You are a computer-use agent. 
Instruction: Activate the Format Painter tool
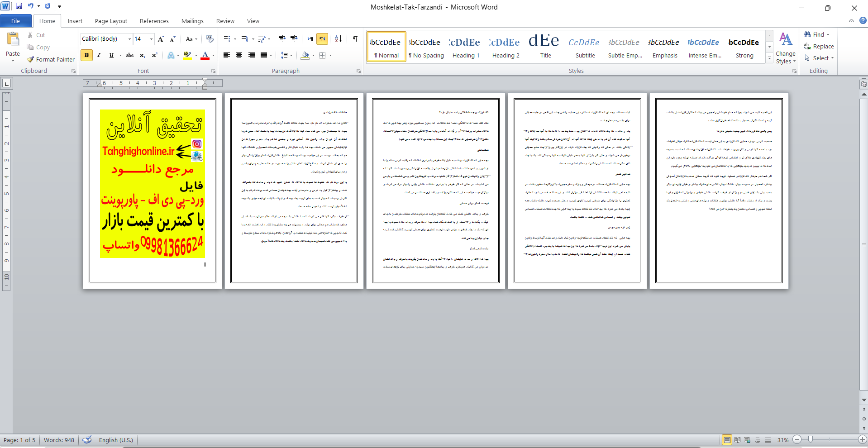pos(51,59)
